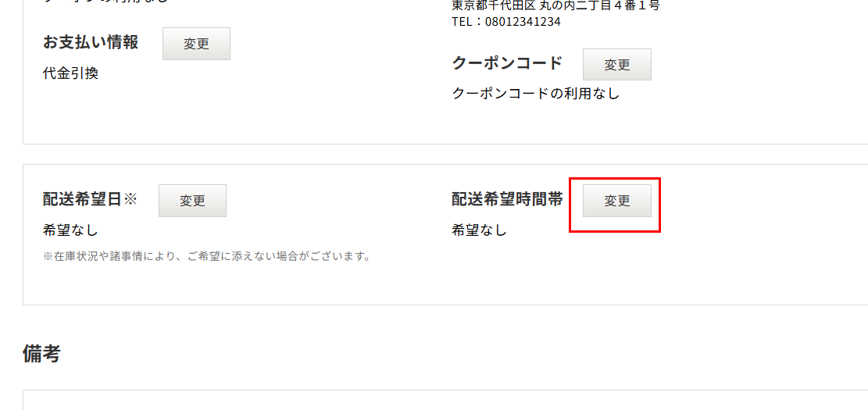Select the クーポンコード heading

[x=507, y=63]
